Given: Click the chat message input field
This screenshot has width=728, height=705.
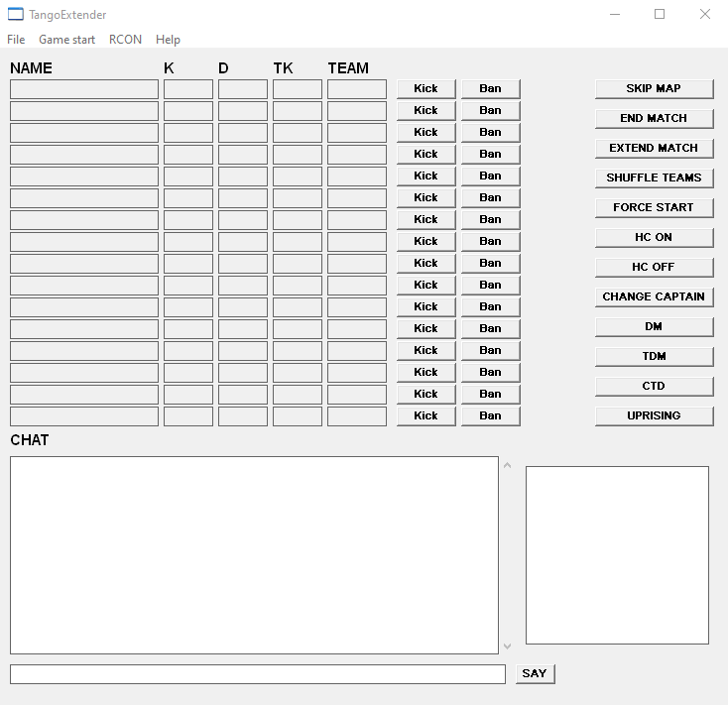Looking at the screenshot, I should (257, 674).
